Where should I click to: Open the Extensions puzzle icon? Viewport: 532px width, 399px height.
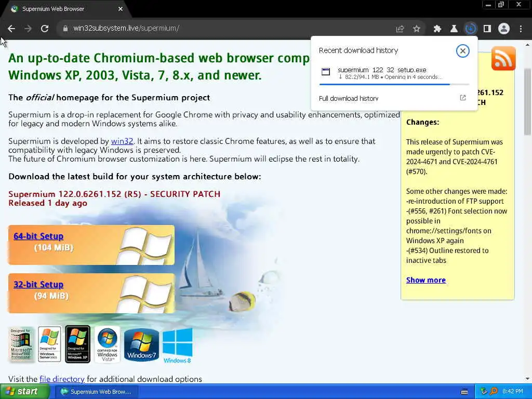437,29
